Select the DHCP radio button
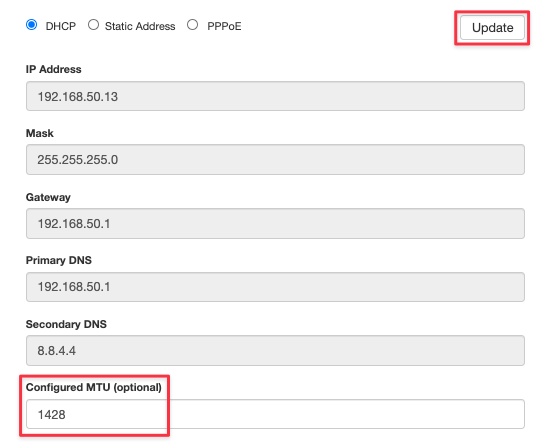Image resolution: width=550 pixels, height=442 pixels. (x=32, y=25)
